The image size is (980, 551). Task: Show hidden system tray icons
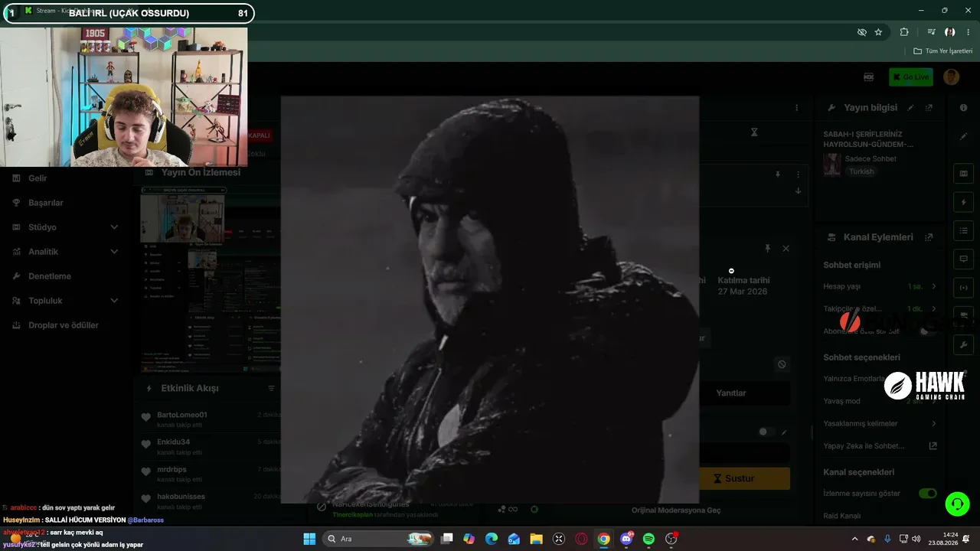[854, 539]
